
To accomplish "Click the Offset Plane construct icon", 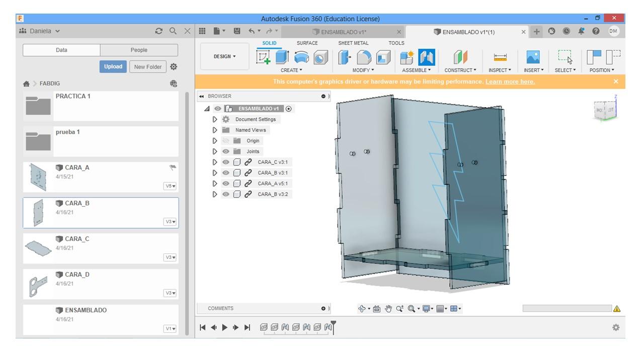I will (460, 57).
